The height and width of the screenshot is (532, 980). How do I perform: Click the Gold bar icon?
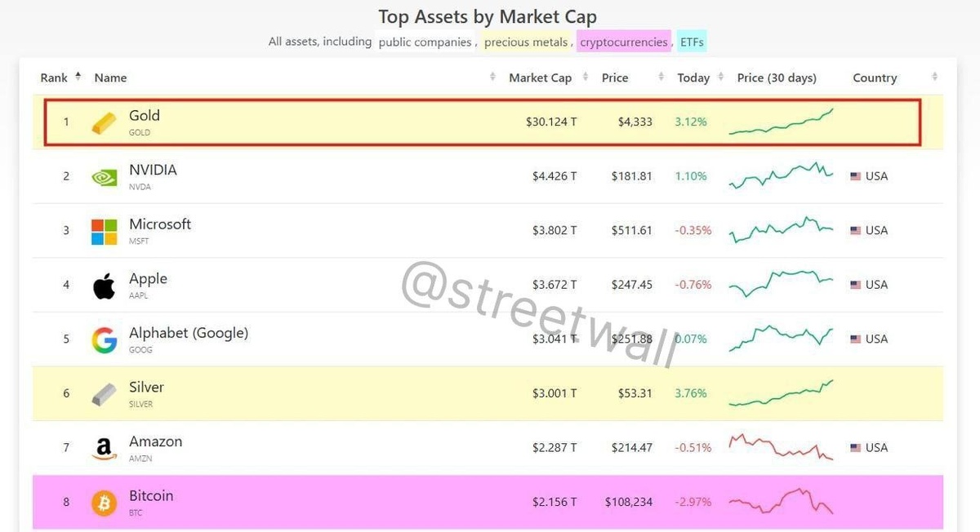click(104, 122)
